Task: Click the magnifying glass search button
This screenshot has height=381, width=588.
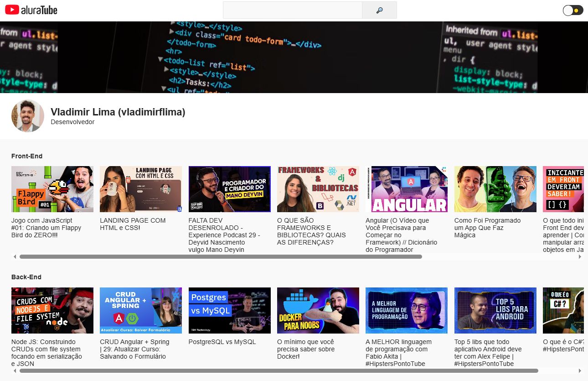Action: [x=379, y=10]
